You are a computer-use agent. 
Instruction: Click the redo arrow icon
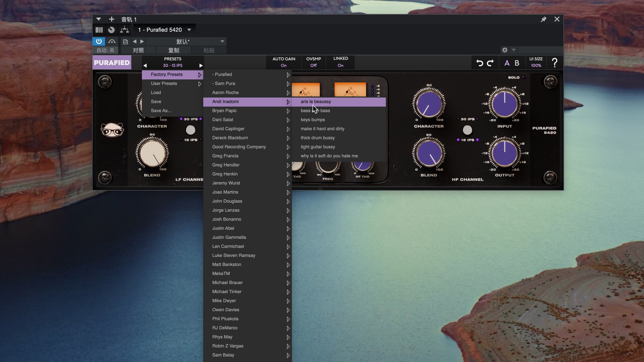pyautogui.click(x=490, y=63)
